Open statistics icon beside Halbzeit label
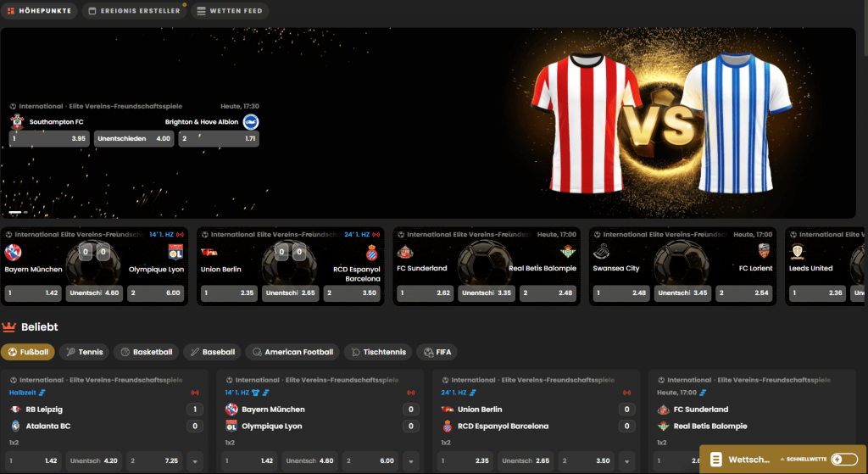The height and width of the screenshot is (474, 868). click(42, 393)
